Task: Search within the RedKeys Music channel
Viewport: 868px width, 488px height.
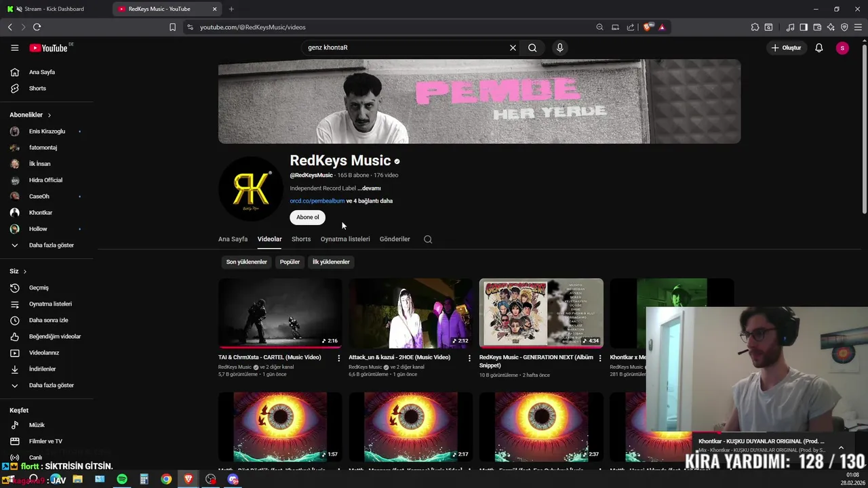Action: click(x=428, y=239)
